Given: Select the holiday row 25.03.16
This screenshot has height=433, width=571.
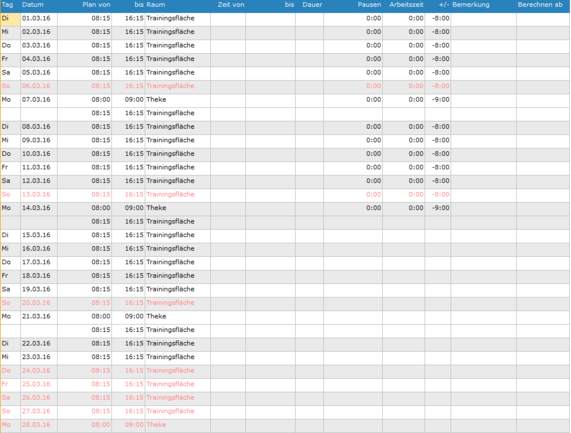Looking at the screenshot, I should (x=285, y=385).
